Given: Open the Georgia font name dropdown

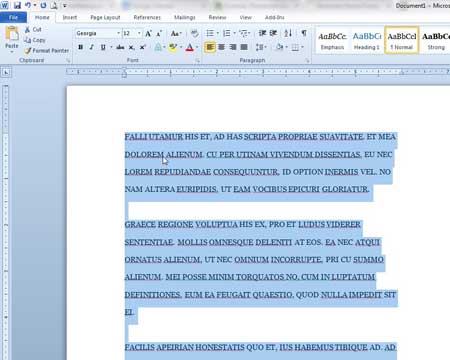Looking at the screenshot, I should click(118, 33).
